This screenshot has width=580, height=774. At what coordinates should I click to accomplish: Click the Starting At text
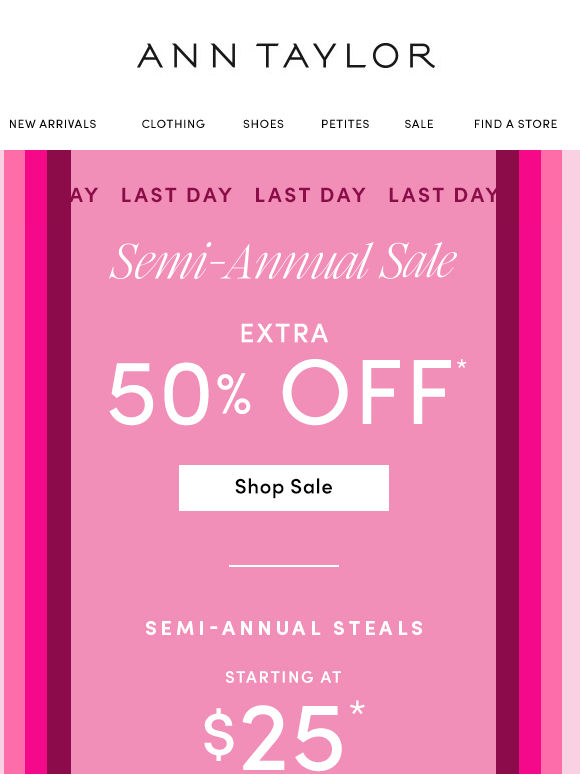pos(284,677)
